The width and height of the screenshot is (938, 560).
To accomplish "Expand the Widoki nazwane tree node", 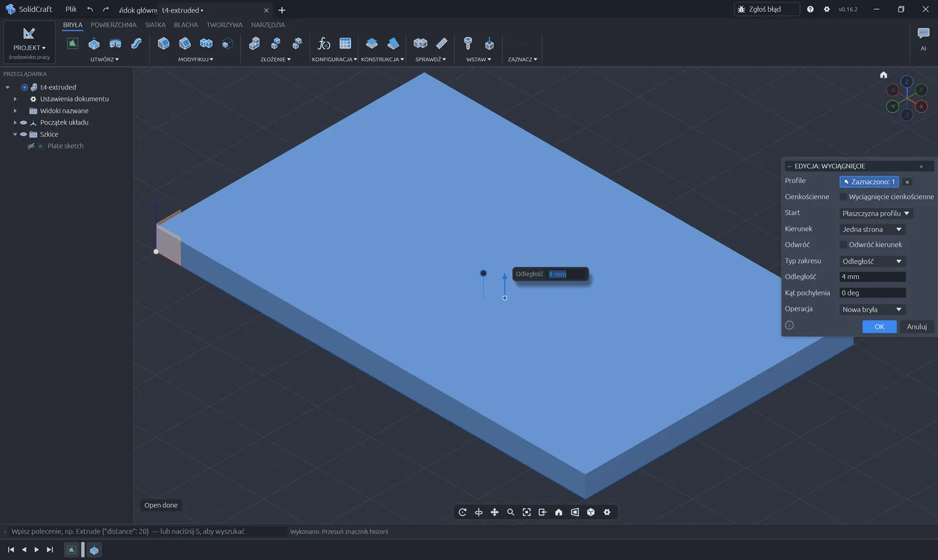I will coord(15,111).
